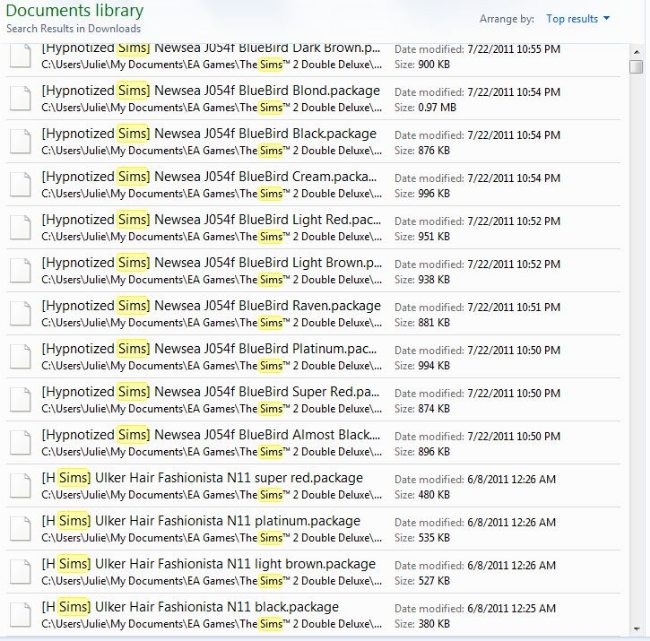Click the Arrange by: label
The width and height of the screenshot is (650, 641).
click(507, 19)
